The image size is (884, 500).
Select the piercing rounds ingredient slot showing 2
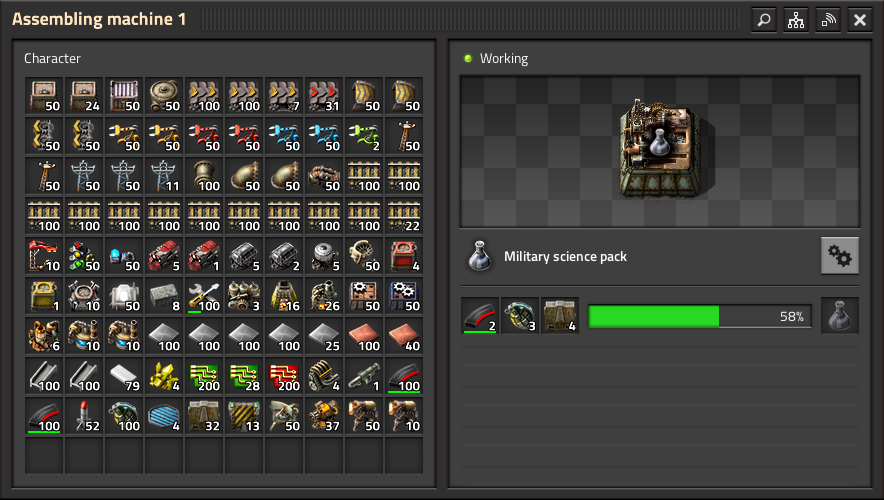click(x=480, y=316)
